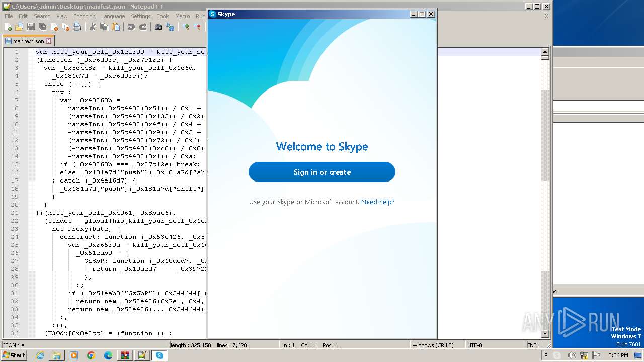Open the File menu in Notepad++
The width and height of the screenshot is (644, 362).
9,16
